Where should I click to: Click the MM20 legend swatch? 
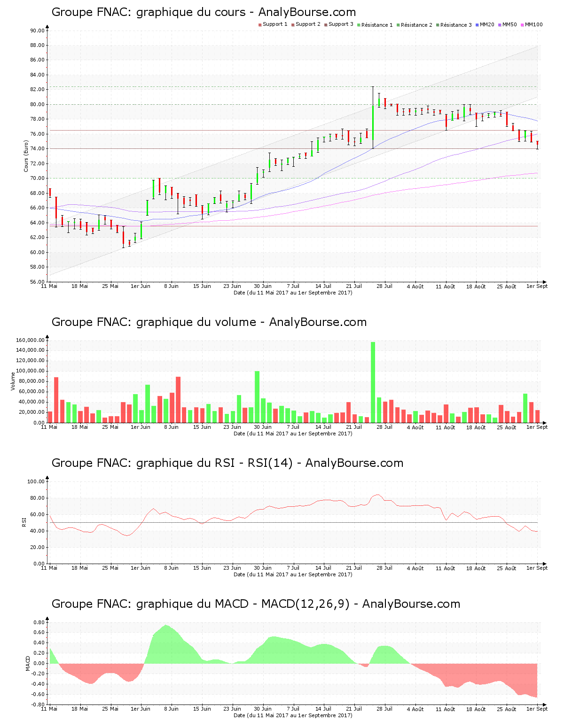477,24
